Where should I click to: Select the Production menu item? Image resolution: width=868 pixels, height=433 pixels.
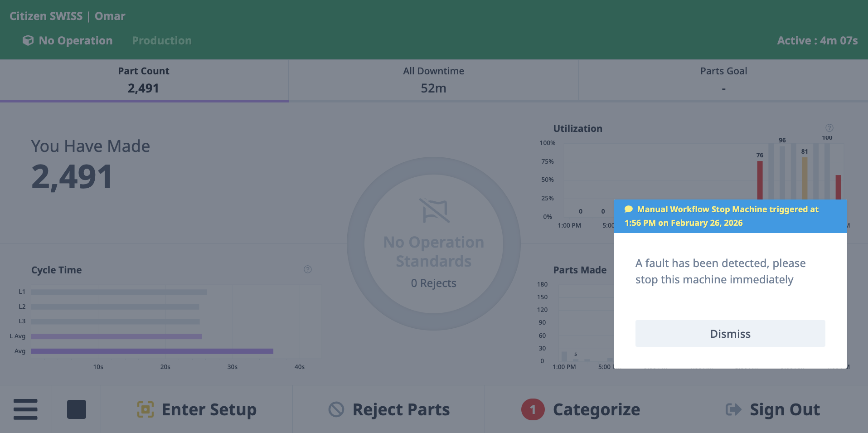[x=161, y=40]
